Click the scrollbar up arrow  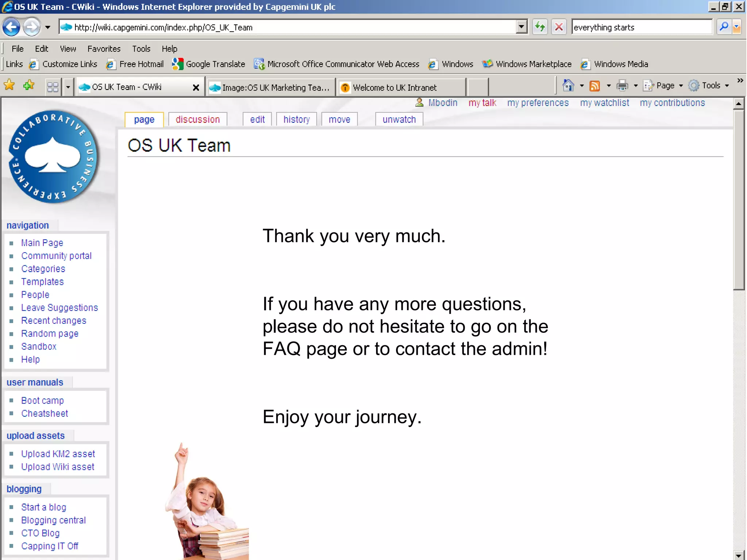click(x=739, y=104)
